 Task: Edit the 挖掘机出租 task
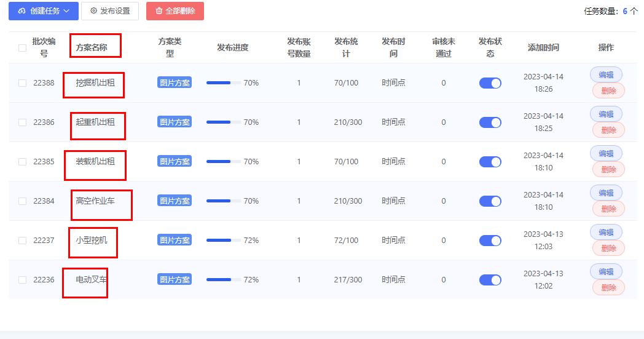pos(606,74)
